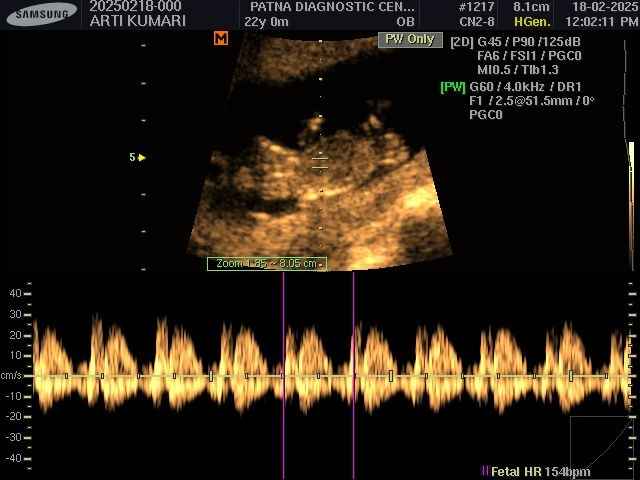This screenshot has height=480, width=640.
Task: Click the -40 velocity scale label
Action: pyautogui.click(x=13, y=458)
